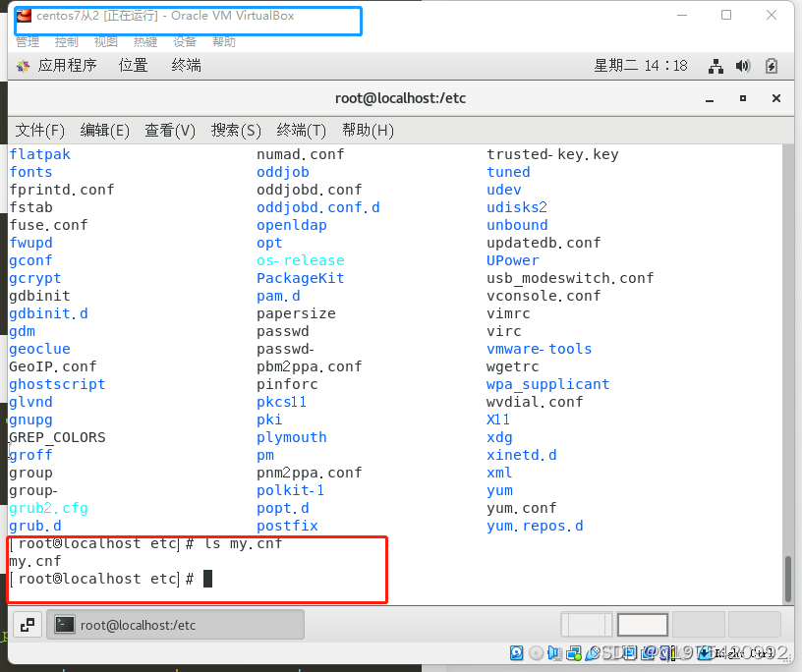
Task: Click the GREP_COLORS file name
Action: (x=57, y=437)
